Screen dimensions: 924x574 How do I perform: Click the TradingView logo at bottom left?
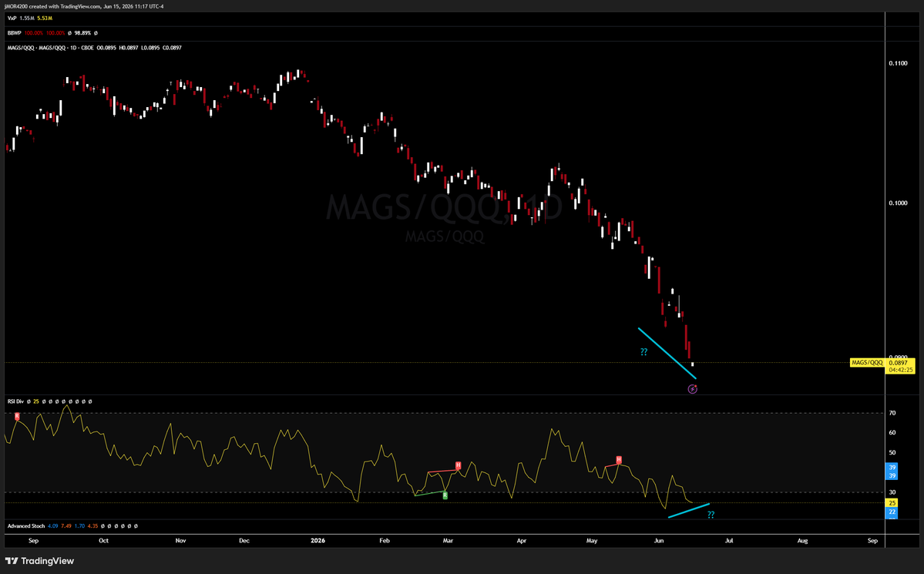[39, 561]
